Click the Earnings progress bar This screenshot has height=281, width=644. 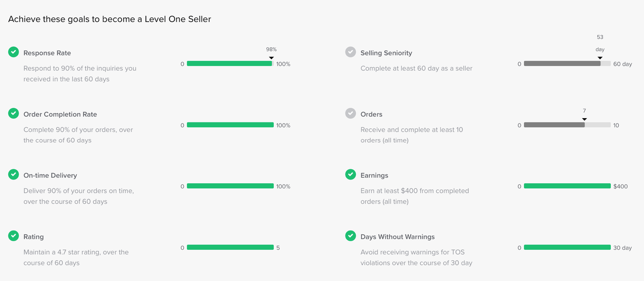click(x=567, y=186)
